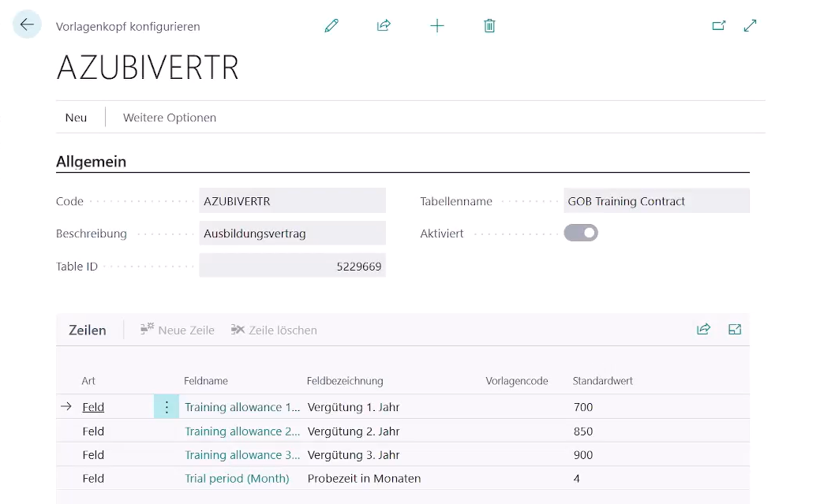The height and width of the screenshot is (504, 820).
Task: Toggle the Aktiviert switch
Action: 581,233
